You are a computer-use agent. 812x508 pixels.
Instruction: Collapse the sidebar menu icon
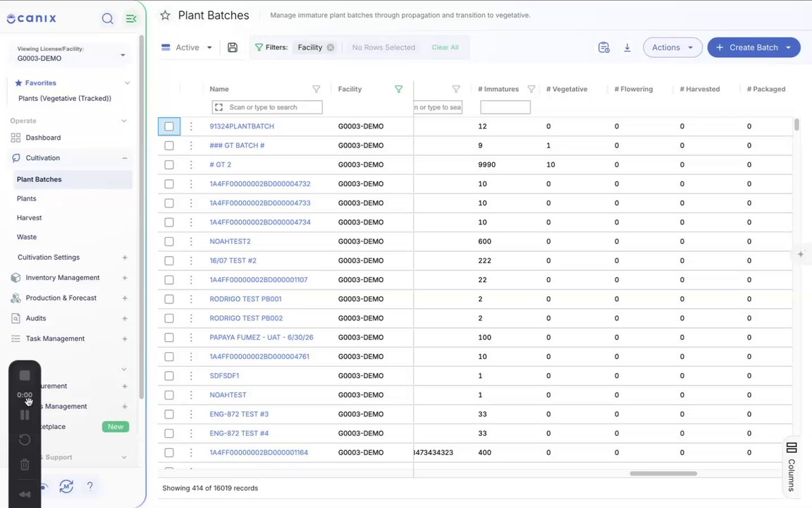131,18
